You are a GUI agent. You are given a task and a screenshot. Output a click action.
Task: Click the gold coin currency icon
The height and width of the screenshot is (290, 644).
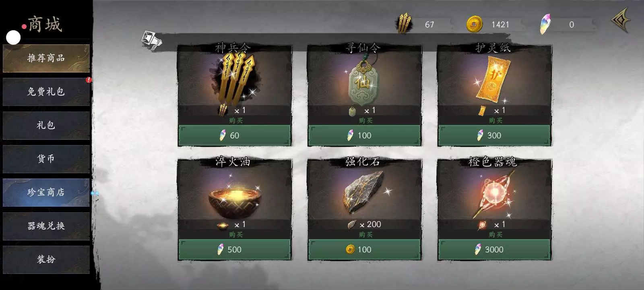click(475, 24)
